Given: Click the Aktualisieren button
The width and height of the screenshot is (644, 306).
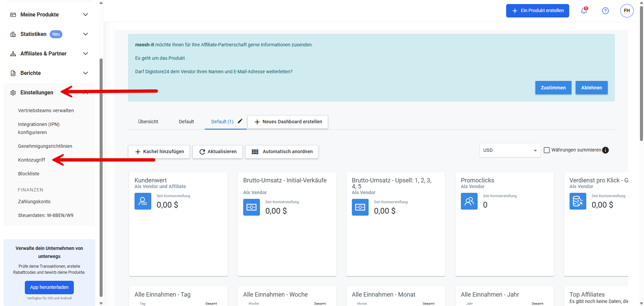Looking at the screenshot, I should pyautogui.click(x=217, y=152).
